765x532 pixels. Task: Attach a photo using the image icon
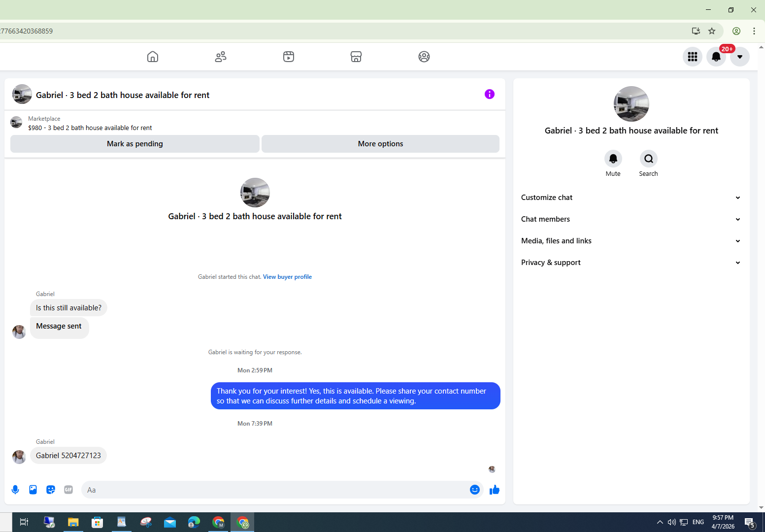[33, 490]
